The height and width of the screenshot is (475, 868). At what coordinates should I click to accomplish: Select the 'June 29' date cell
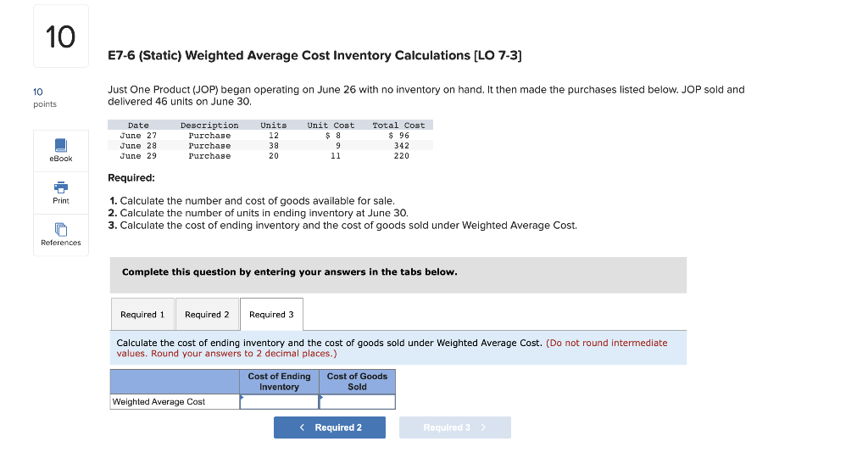(x=138, y=156)
